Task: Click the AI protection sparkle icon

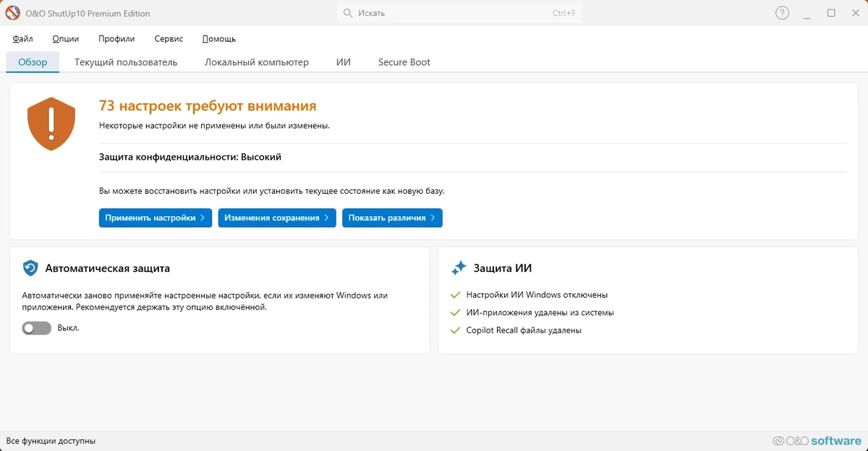Action: click(x=459, y=268)
